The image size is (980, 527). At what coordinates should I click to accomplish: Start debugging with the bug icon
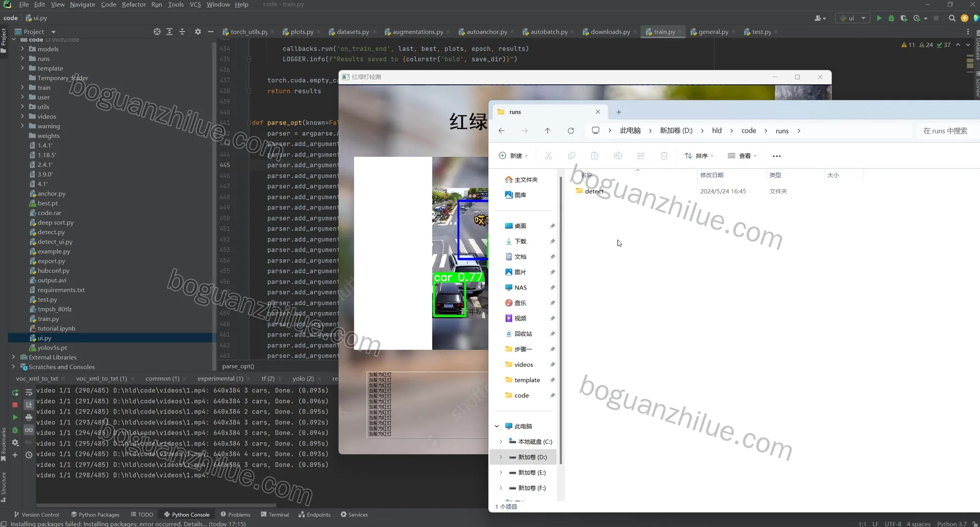[x=891, y=18]
